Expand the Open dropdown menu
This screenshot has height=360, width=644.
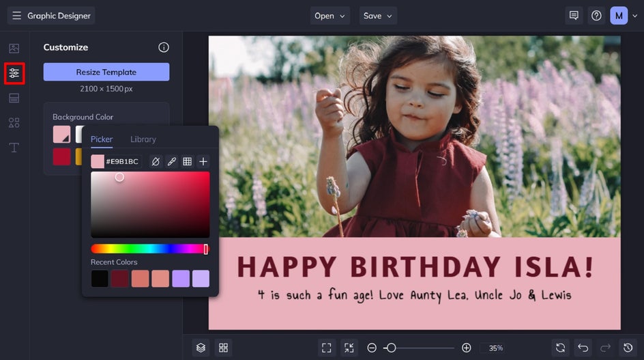(x=330, y=16)
